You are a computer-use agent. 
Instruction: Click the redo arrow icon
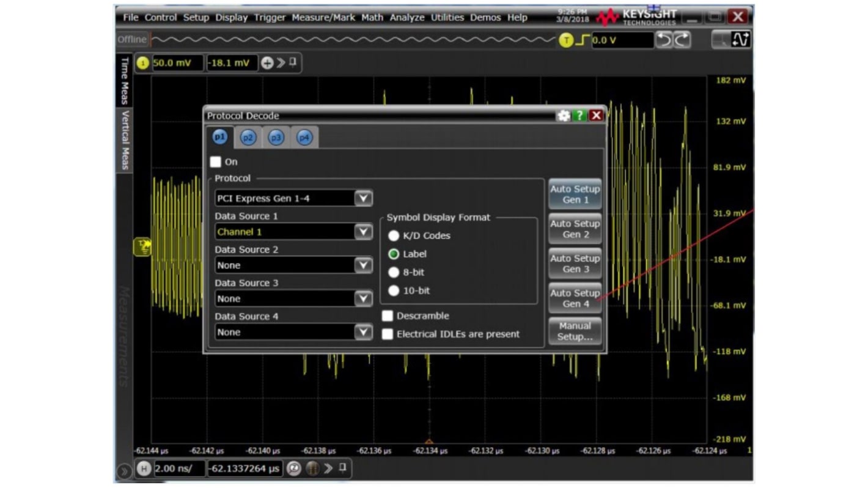682,40
